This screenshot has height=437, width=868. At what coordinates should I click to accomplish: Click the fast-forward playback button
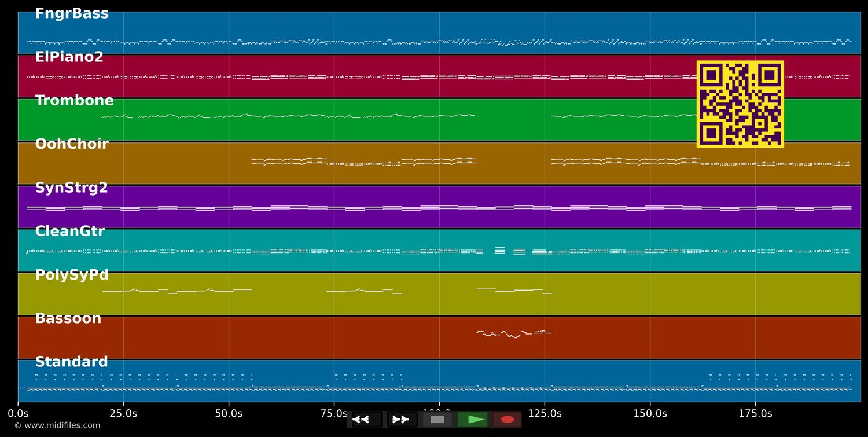[x=402, y=420]
